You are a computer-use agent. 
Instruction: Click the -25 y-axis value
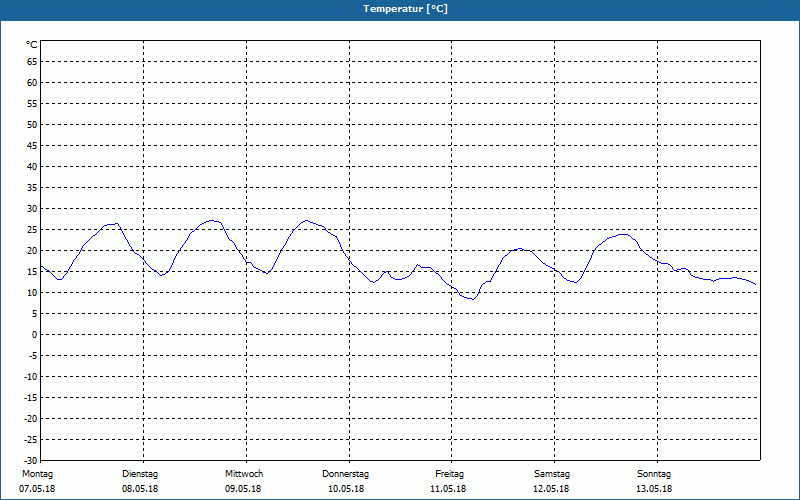31,439
